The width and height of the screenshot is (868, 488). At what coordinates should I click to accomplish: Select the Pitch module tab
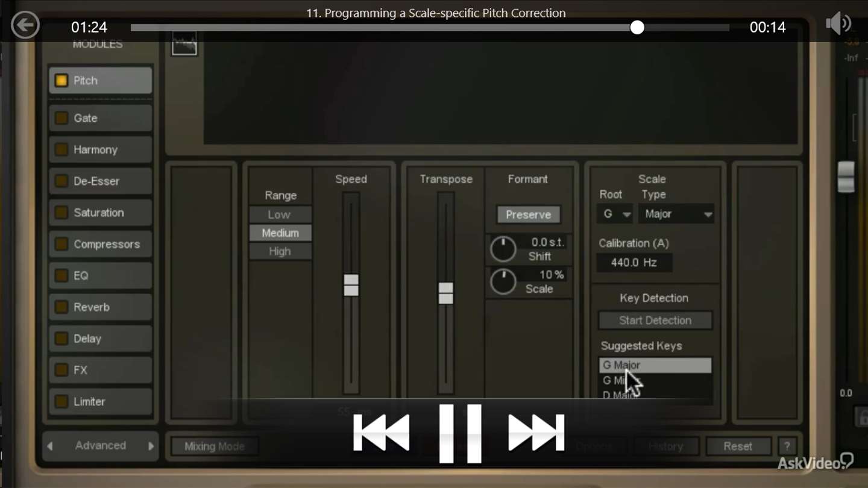click(100, 81)
